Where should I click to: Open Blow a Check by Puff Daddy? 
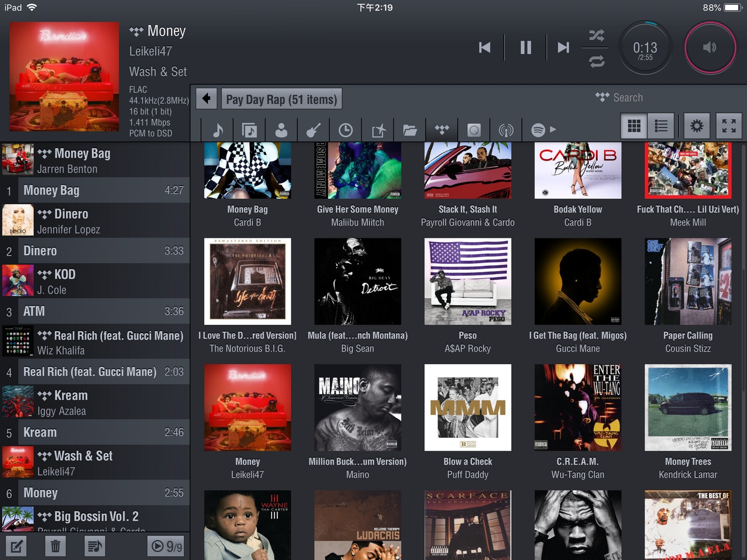(x=468, y=407)
